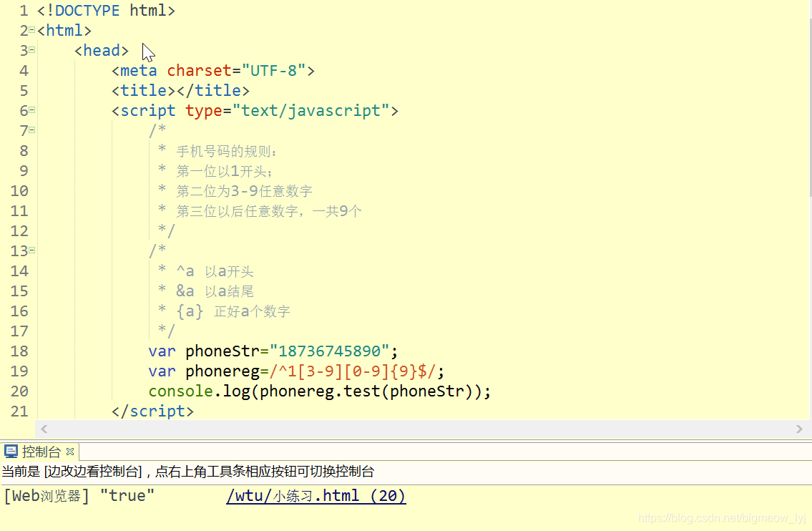The image size is (812, 531).
Task: Click the regex /^1[3-9][0-9]{9}$/ on line 19
Action: click(x=351, y=371)
